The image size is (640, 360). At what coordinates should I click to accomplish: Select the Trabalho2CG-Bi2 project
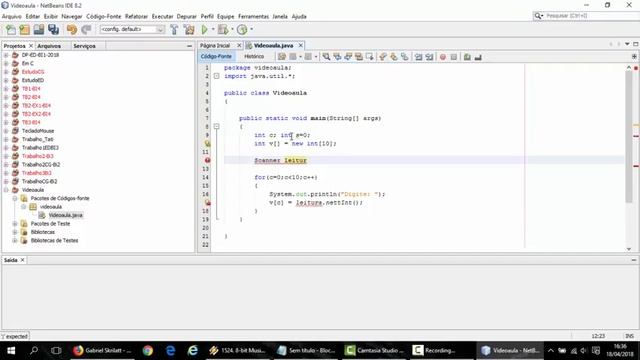tap(41, 164)
